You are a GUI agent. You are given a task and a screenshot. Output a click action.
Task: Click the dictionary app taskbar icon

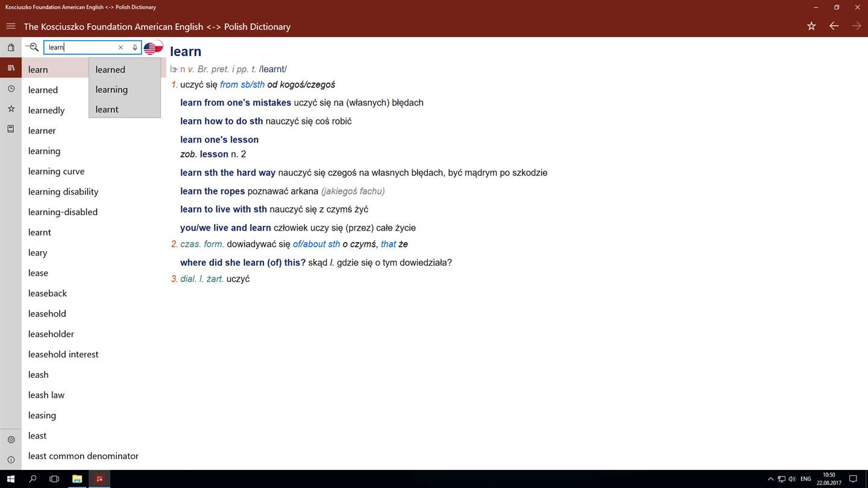click(x=99, y=479)
